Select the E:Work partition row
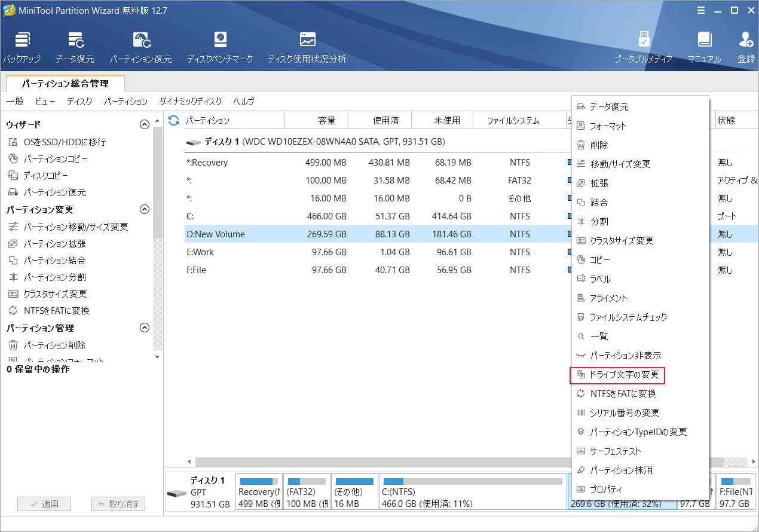The image size is (759, 532). point(377,252)
